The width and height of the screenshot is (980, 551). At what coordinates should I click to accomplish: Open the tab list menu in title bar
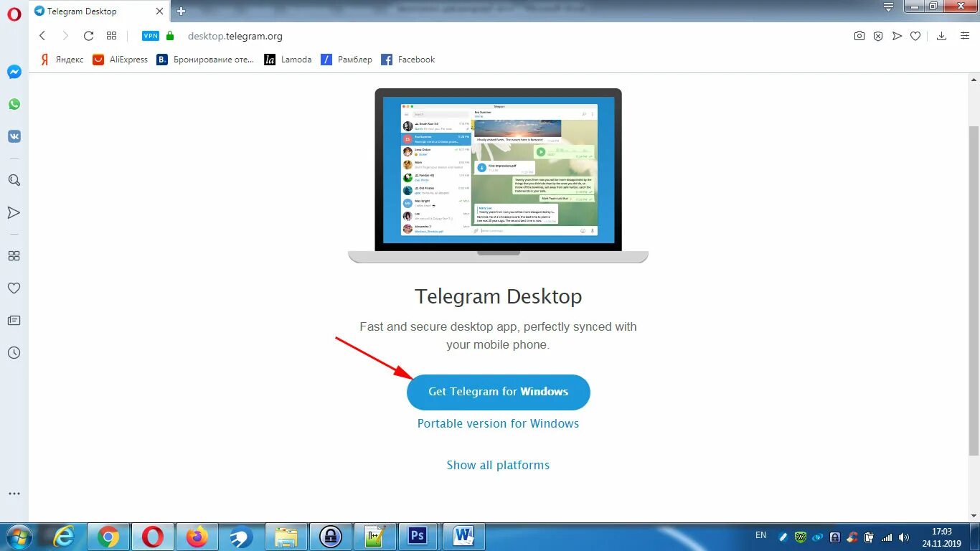(x=889, y=7)
